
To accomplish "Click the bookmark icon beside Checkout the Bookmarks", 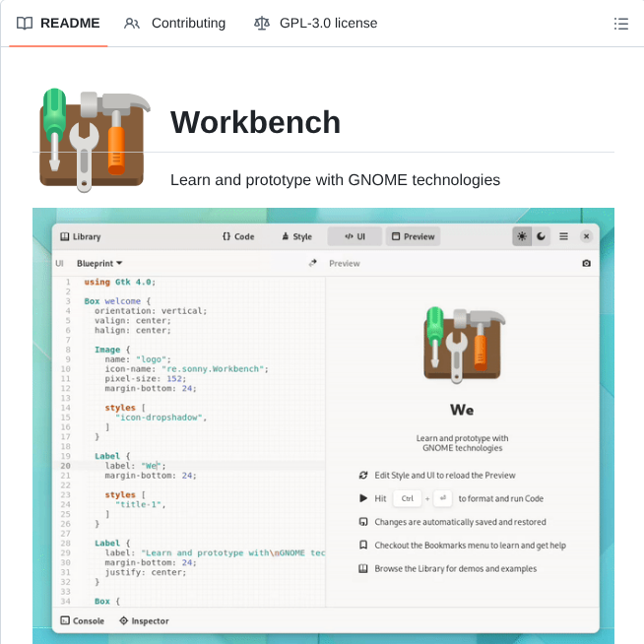I will click(363, 545).
